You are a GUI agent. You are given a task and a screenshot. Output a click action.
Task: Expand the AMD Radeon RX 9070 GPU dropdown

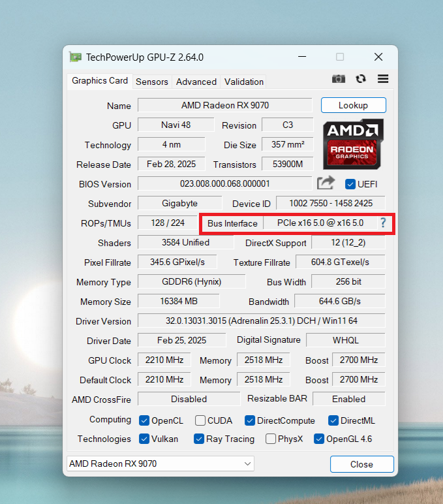click(x=160, y=464)
